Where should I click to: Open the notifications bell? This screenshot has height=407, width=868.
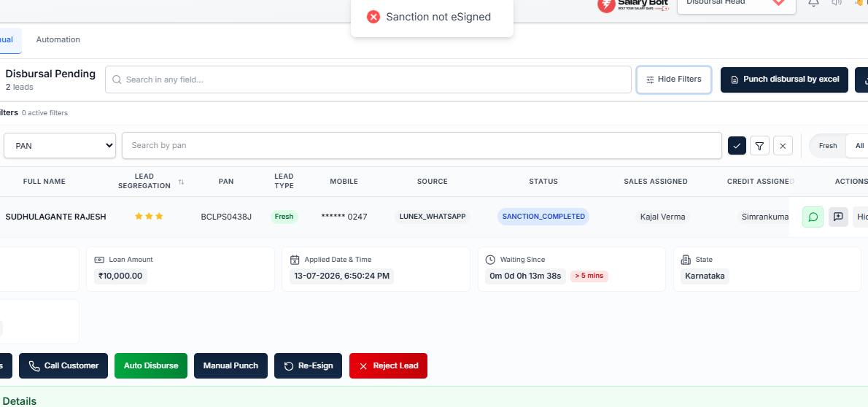point(813,2)
